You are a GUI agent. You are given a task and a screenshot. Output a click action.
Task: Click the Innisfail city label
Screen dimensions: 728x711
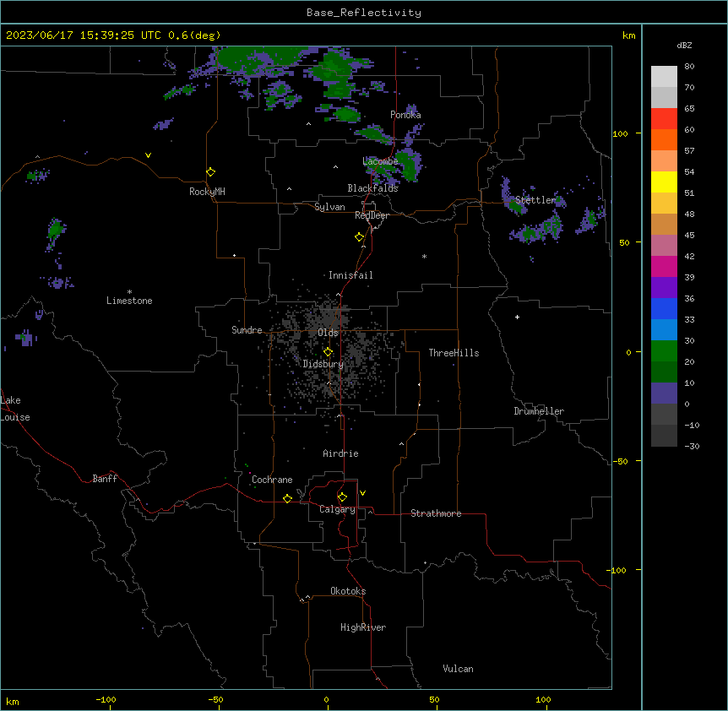tap(350, 275)
